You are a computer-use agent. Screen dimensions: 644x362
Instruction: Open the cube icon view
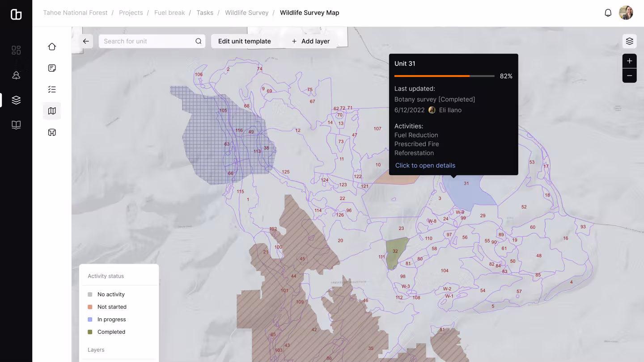(52, 132)
